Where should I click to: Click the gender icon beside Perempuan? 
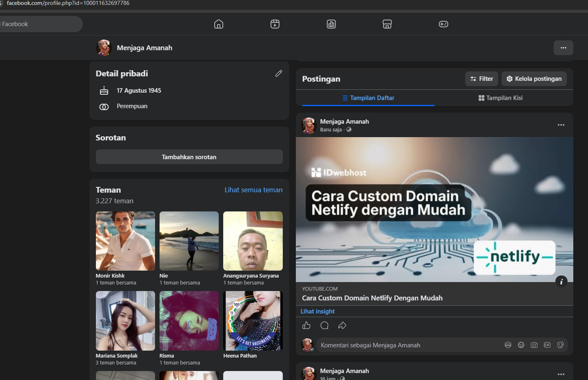pyautogui.click(x=104, y=107)
